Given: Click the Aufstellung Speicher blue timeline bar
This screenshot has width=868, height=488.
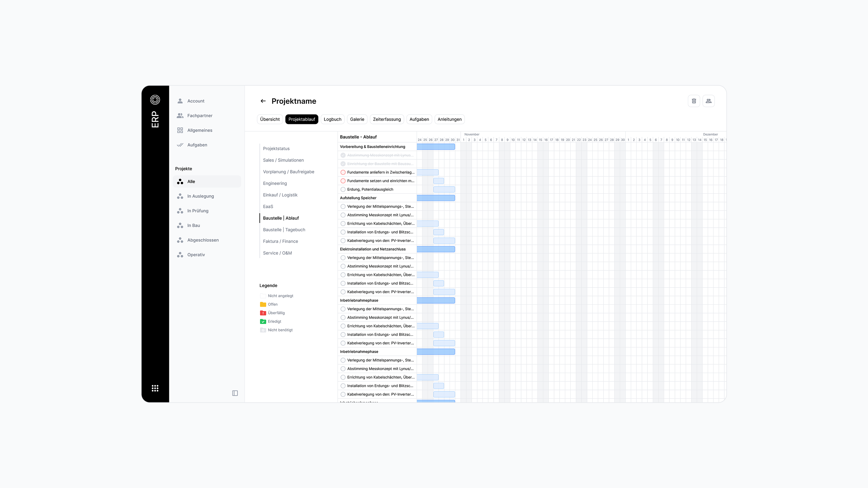Looking at the screenshot, I should pyautogui.click(x=436, y=198).
